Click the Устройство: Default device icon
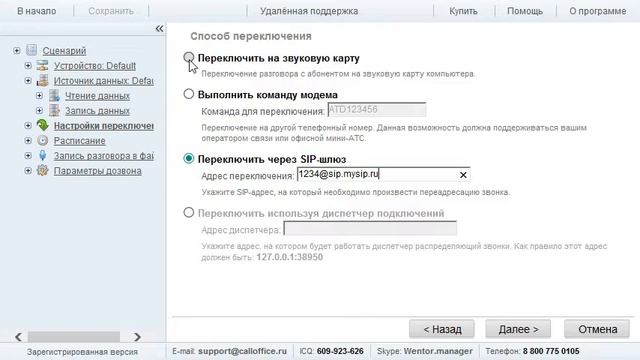Screen dimensions: 640x360 point(42,65)
